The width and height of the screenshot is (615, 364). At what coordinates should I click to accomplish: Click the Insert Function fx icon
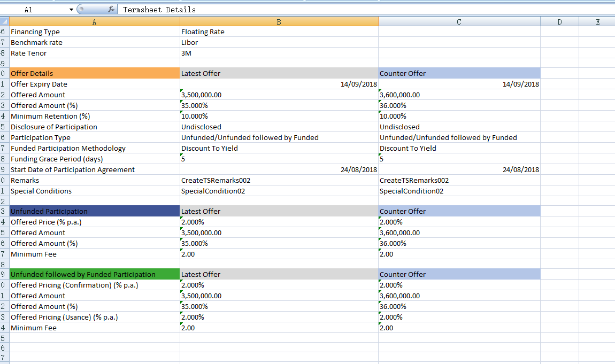click(x=111, y=9)
